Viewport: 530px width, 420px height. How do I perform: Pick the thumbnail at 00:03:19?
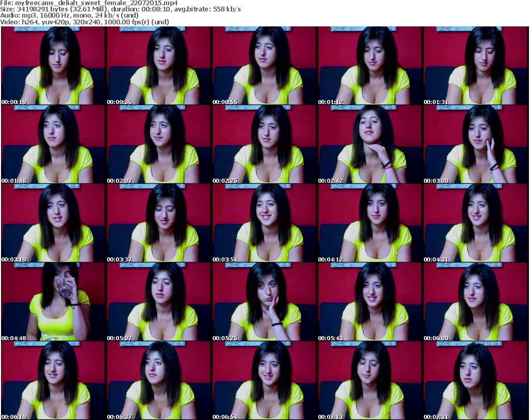click(53, 223)
